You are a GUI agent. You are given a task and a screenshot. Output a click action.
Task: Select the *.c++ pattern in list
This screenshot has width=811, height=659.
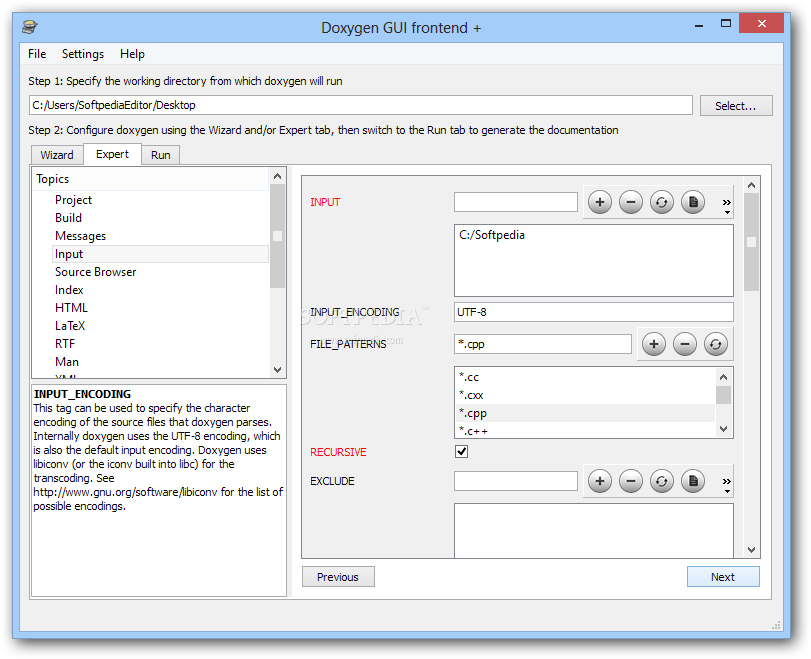click(x=584, y=431)
